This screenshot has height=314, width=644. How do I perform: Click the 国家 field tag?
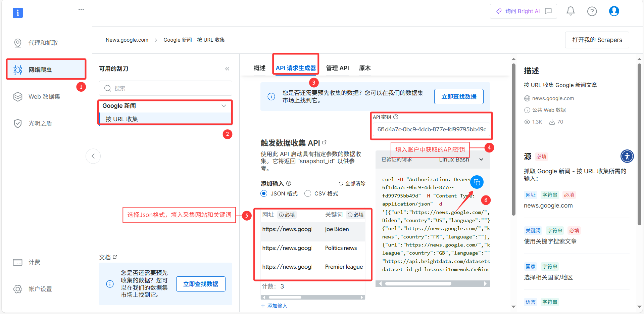531,267
